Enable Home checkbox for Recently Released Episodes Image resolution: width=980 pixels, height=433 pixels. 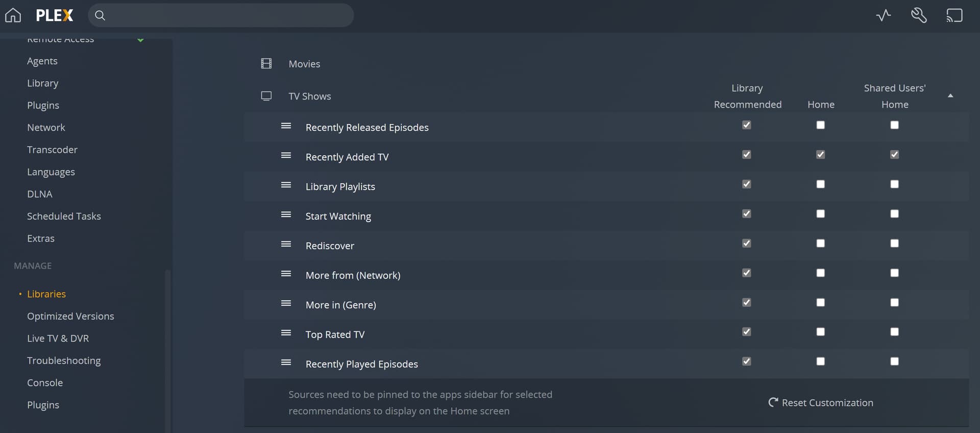820,125
